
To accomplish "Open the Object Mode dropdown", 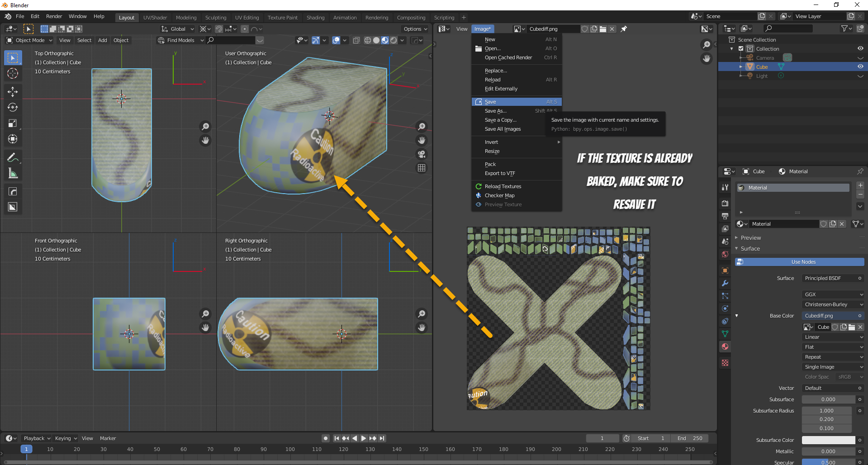I will tap(29, 40).
